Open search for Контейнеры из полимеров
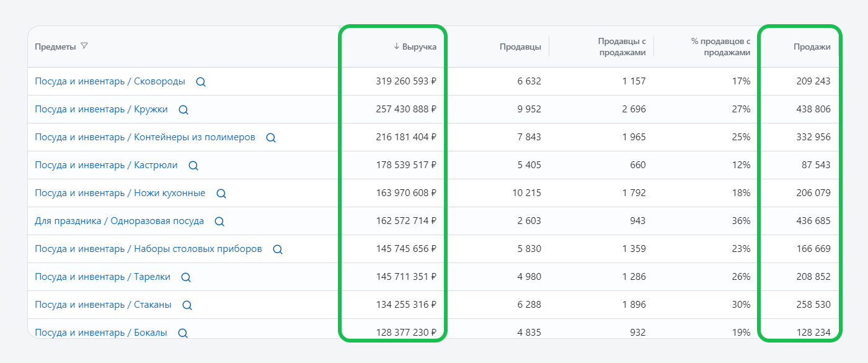The height and width of the screenshot is (363, 868). [x=271, y=138]
